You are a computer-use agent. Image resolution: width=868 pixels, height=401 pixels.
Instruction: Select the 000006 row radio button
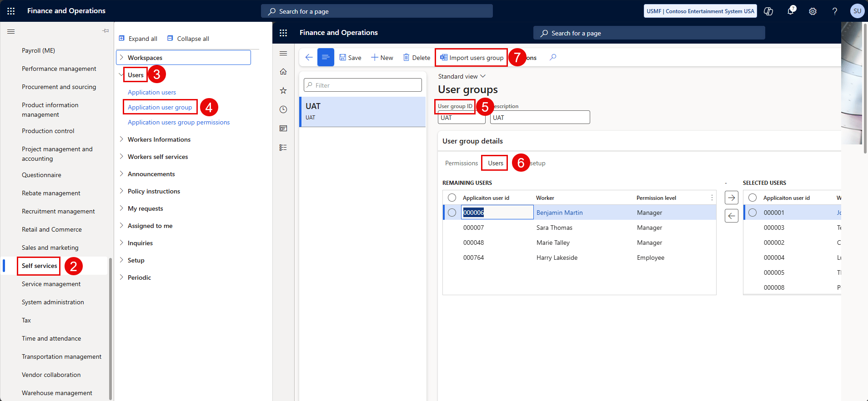pos(452,213)
